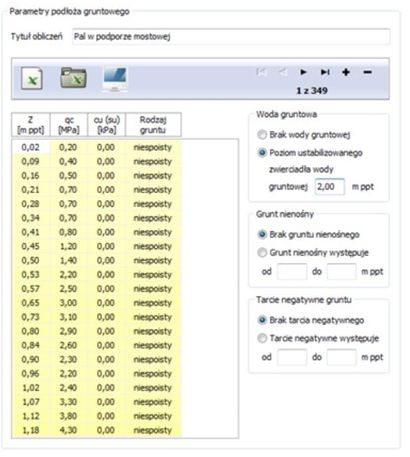Click niespoisty in row 0,02

tap(153, 147)
